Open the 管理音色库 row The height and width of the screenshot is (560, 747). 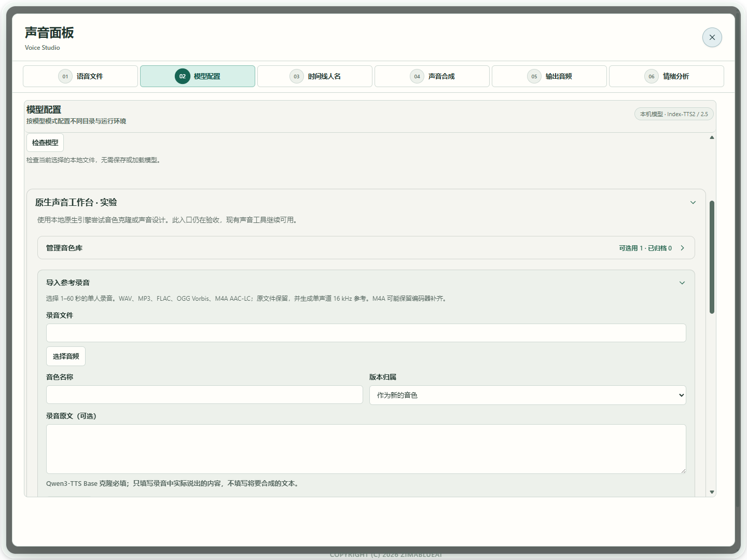366,248
